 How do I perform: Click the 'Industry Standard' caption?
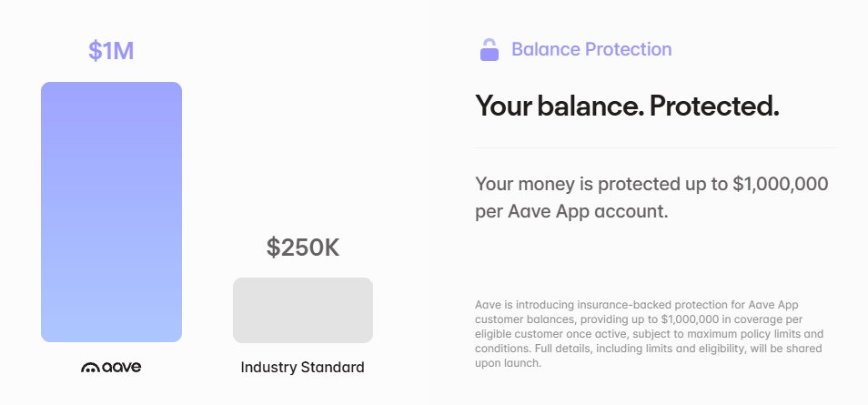[302, 368]
